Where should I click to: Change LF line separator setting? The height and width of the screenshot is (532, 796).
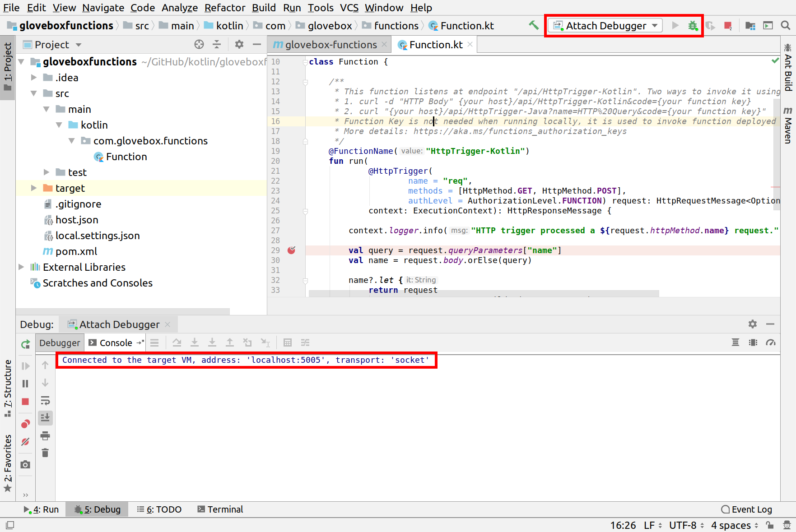tap(653, 525)
